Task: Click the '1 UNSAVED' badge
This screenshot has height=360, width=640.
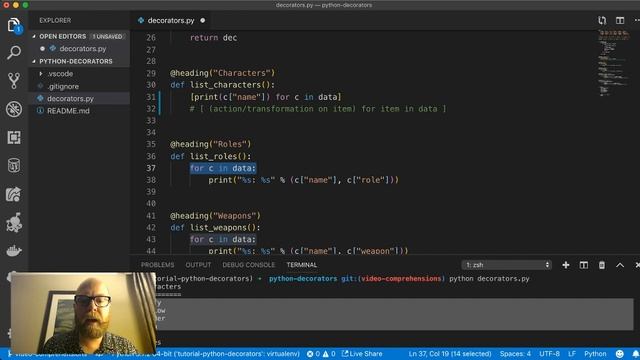Action: 107,37
